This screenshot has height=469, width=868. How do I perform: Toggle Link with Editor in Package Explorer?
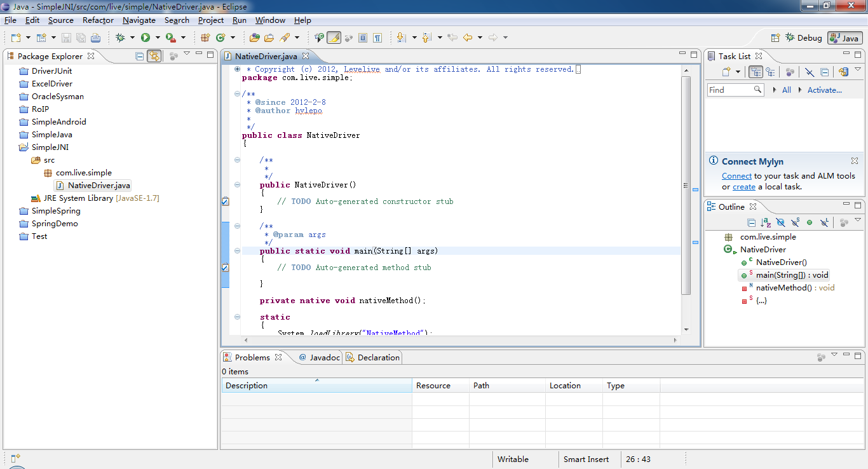click(154, 56)
